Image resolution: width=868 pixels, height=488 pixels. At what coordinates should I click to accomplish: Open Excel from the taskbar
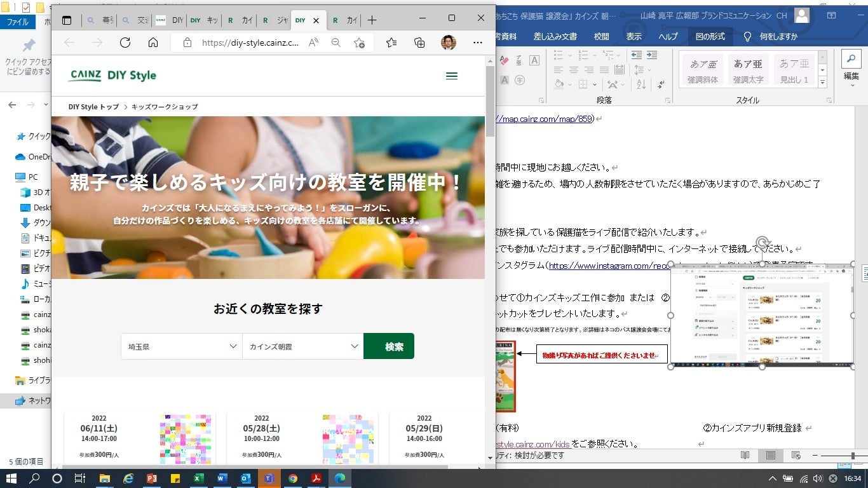tap(198, 478)
